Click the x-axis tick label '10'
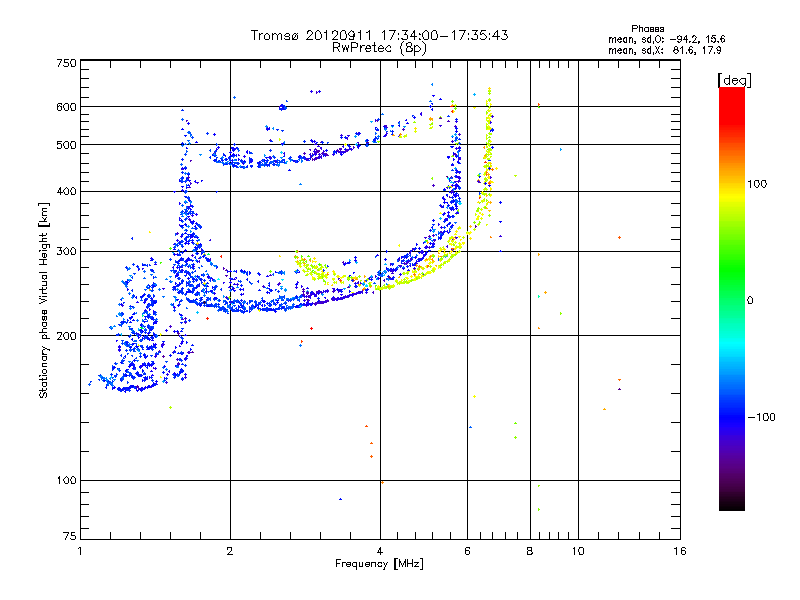This screenshot has height=600, width=800. pyautogui.click(x=578, y=551)
